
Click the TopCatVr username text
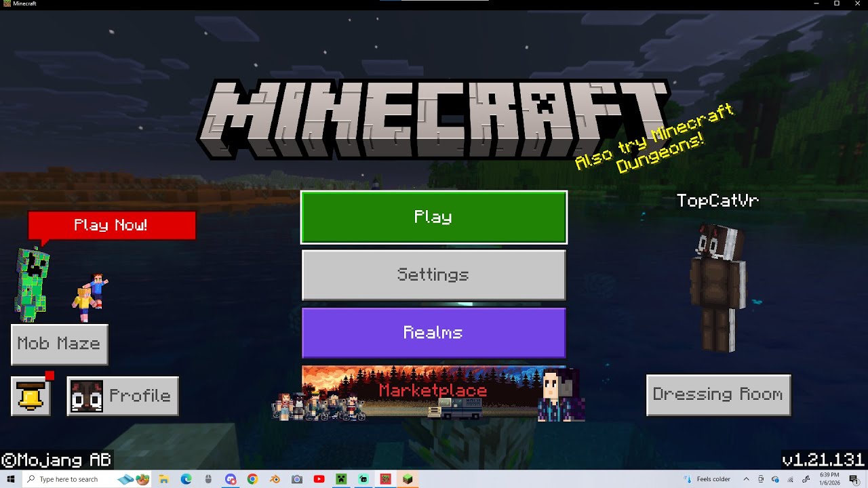coord(717,201)
